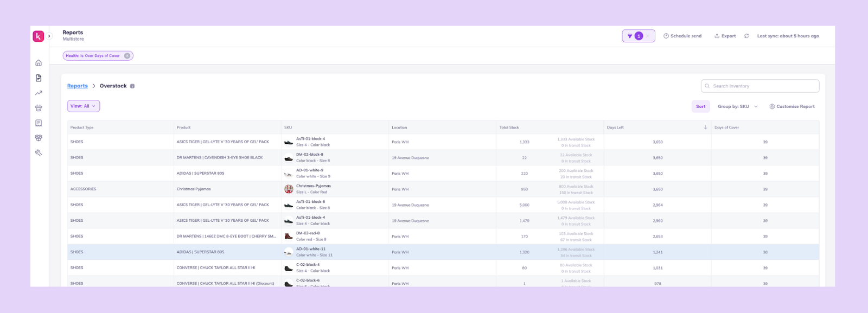Screen dimensions: 868x313
Task: Click the 5,000 total stock value
Action: [x=524, y=205]
